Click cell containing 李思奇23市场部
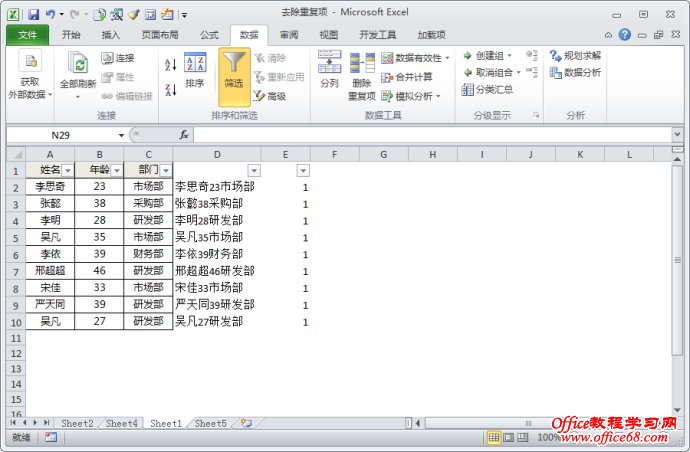Screen dimensions: 690x452 (x=217, y=187)
